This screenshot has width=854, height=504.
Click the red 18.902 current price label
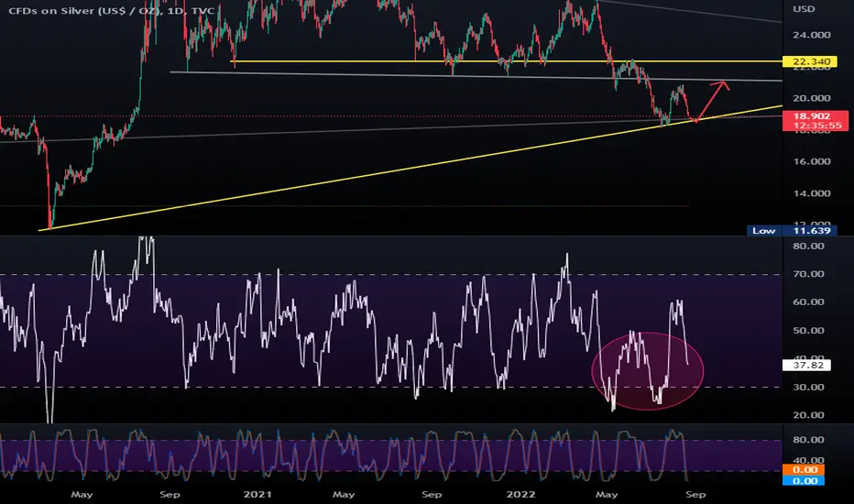click(812, 116)
